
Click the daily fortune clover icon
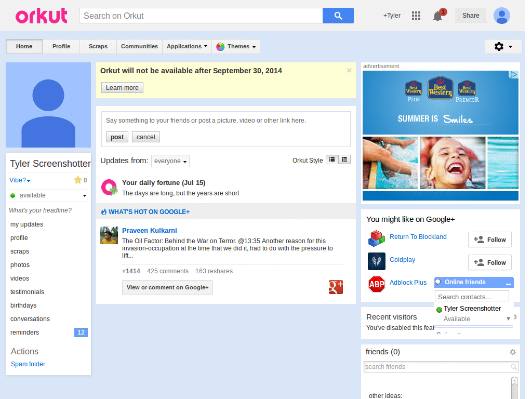point(109,188)
